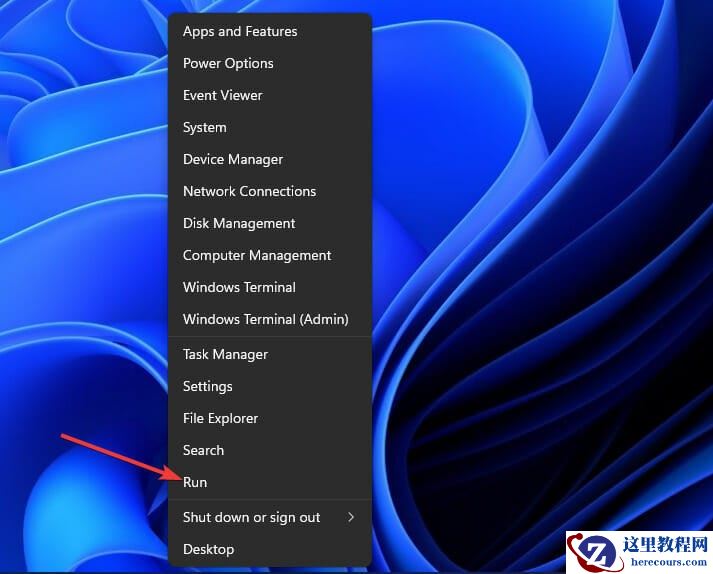
Task: Select Power Options entry
Action: (270, 63)
